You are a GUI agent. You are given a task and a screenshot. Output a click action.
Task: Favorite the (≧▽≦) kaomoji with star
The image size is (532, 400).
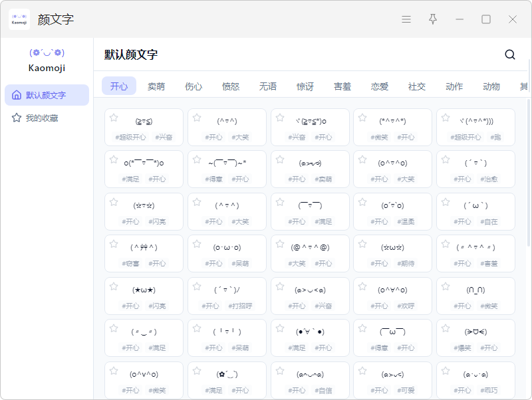point(114,118)
